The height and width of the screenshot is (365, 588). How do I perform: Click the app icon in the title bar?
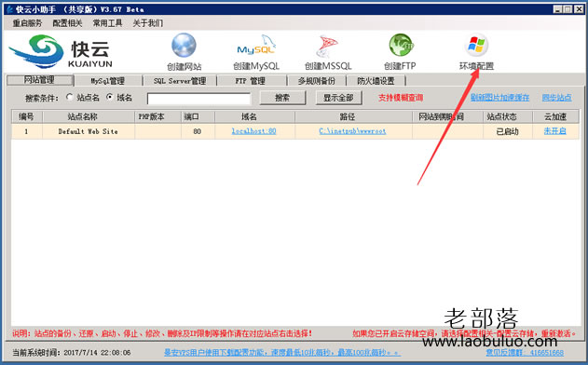pos(9,9)
